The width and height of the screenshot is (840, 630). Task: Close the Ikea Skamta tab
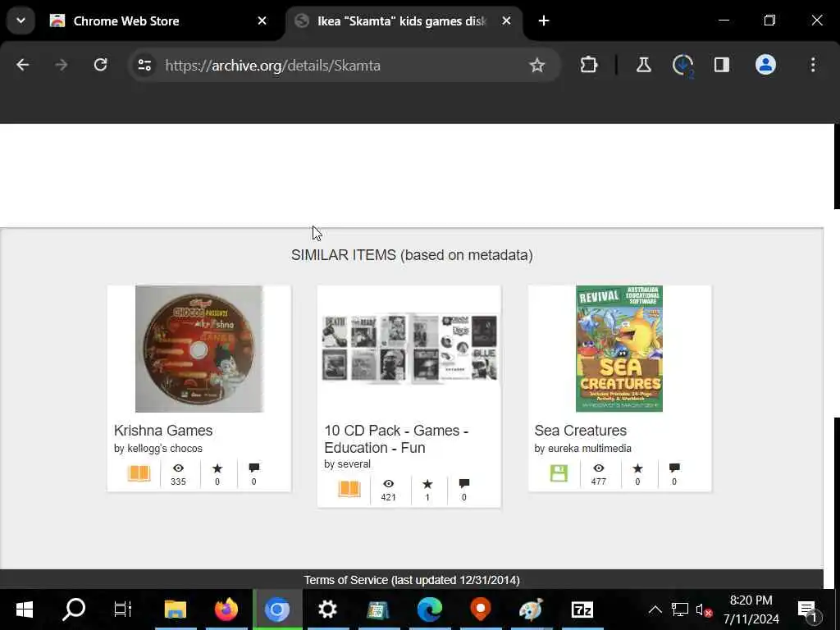coord(506,21)
